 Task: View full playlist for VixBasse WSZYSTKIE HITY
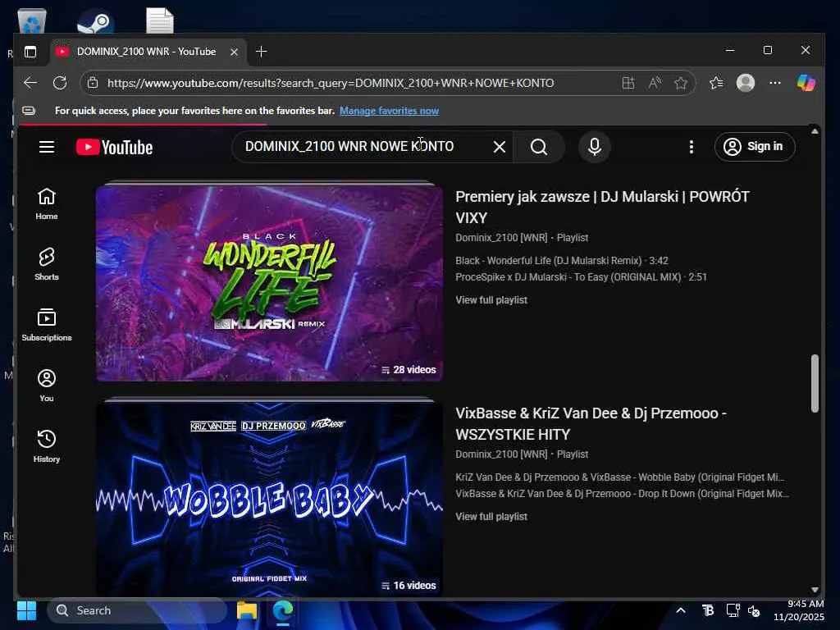point(491,517)
